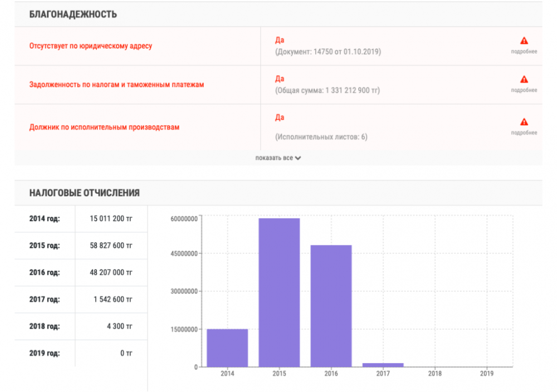The image size is (557, 392).
Task: Click warning triangle beside tax debt row
Action: [524, 79]
